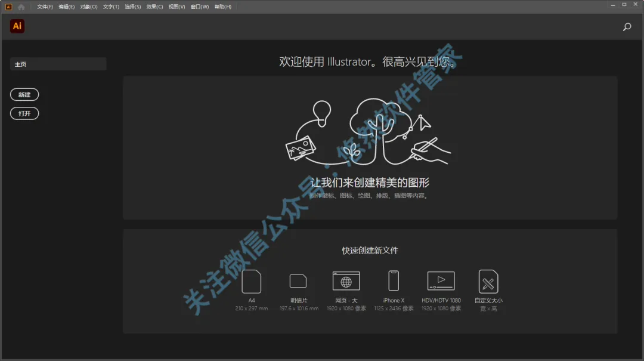Select the iPhone X preset icon

394,281
